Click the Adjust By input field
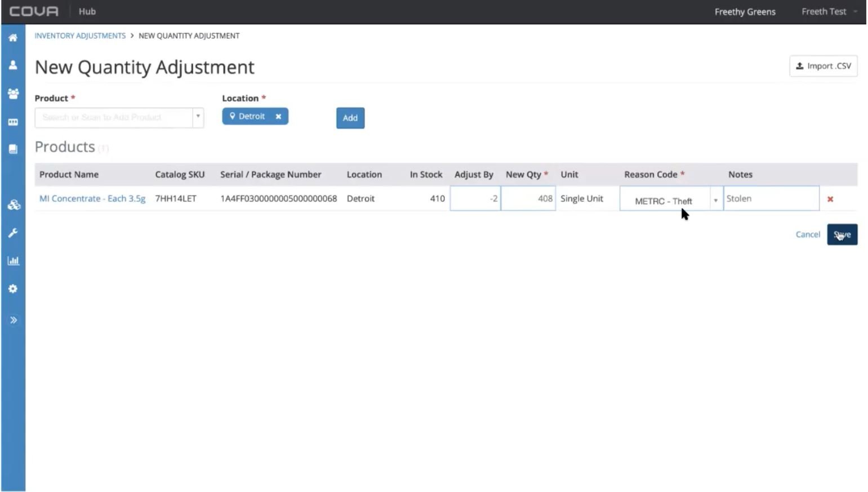Viewport: 868px width, 492px height. (475, 198)
